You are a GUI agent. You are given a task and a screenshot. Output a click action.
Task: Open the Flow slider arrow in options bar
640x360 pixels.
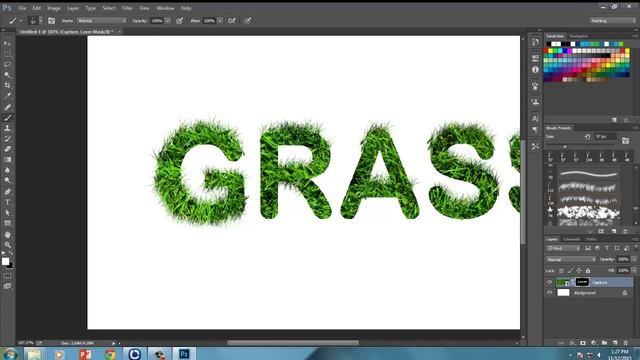(x=220, y=20)
